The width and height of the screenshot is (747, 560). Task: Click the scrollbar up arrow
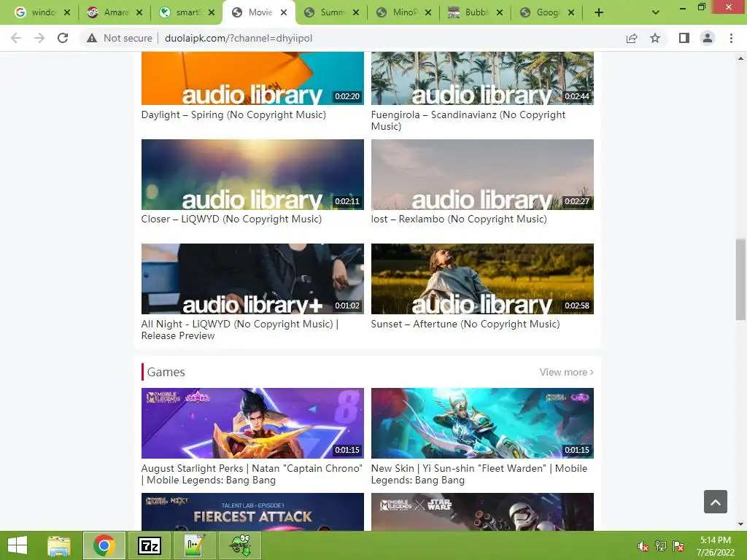click(740, 58)
